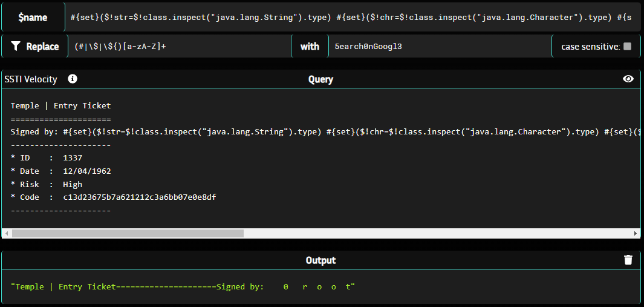Image resolution: width=644 pixels, height=307 pixels.
Task: Click the Query panel title
Action: [320, 79]
